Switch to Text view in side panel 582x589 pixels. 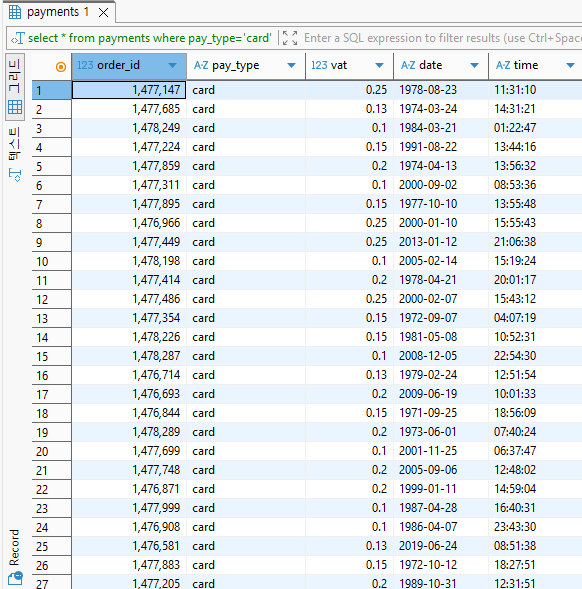(x=15, y=155)
